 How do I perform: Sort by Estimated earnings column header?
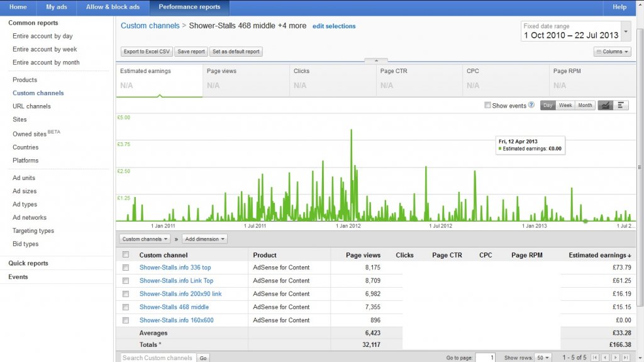(599, 255)
